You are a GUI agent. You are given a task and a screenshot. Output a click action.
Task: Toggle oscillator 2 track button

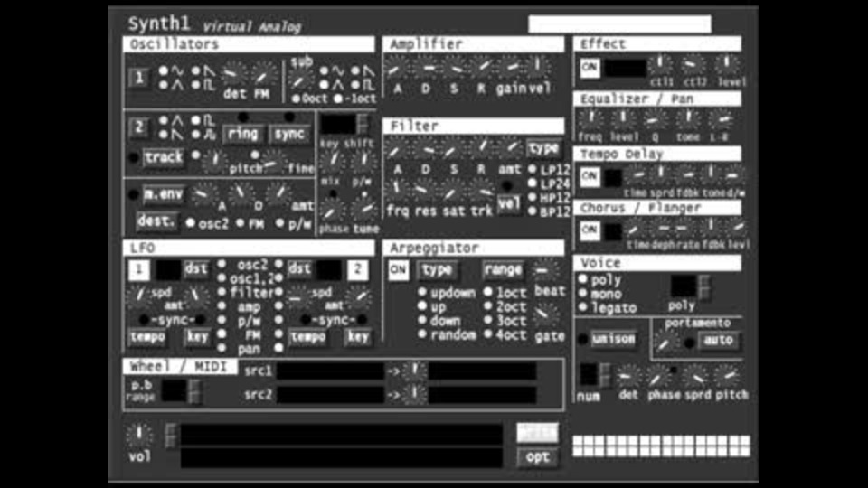(x=163, y=157)
